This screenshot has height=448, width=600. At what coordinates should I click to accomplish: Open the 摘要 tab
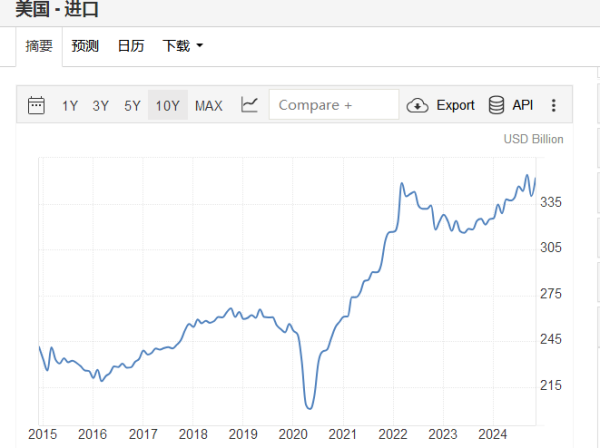[39, 46]
